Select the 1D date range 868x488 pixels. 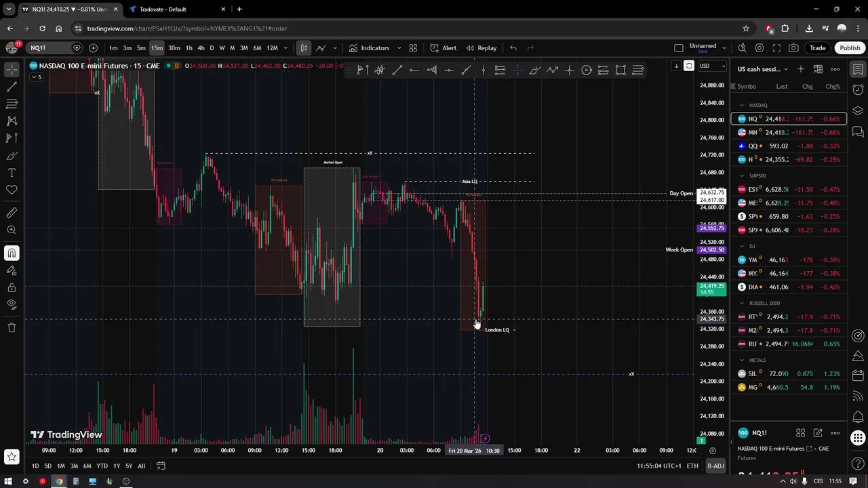[x=35, y=466]
